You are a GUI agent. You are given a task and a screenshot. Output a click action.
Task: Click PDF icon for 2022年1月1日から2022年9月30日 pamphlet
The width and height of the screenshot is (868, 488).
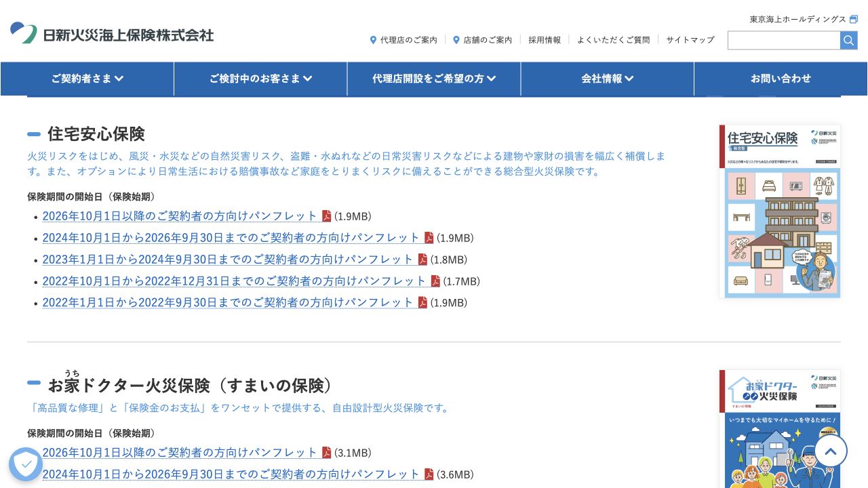(422, 302)
